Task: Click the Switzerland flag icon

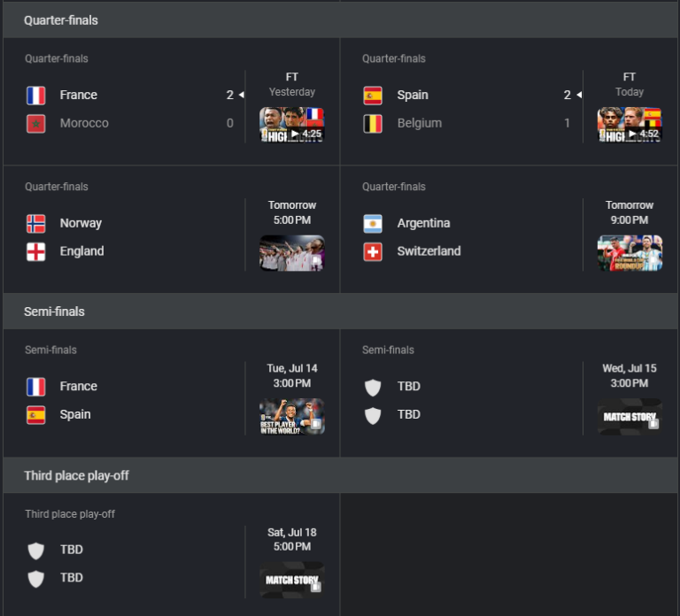Action: click(373, 252)
